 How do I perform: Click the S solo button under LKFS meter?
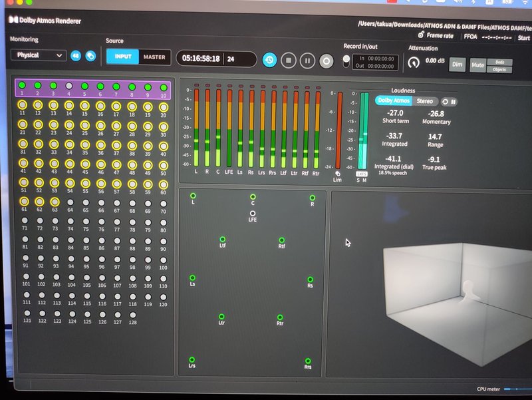[x=358, y=180]
